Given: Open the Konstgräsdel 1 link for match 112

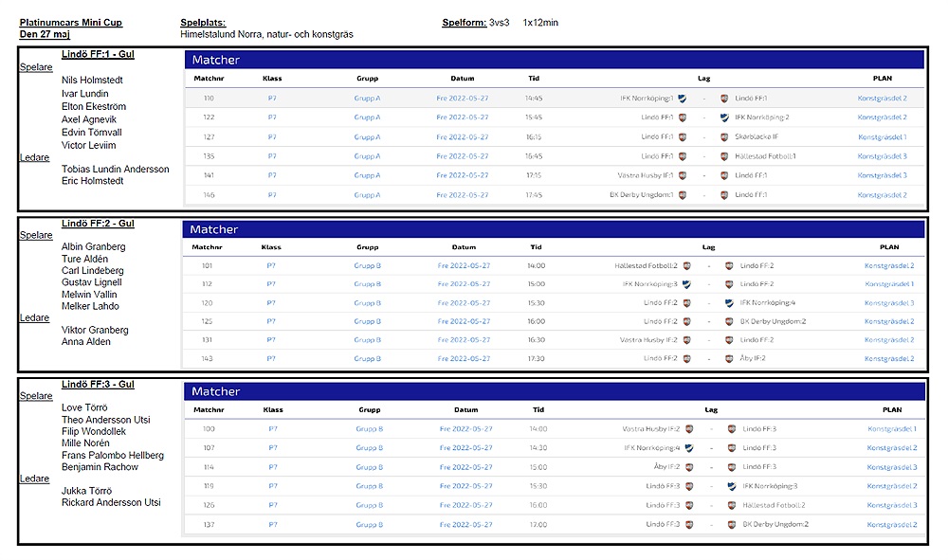Looking at the screenshot, I should (889, 284).
